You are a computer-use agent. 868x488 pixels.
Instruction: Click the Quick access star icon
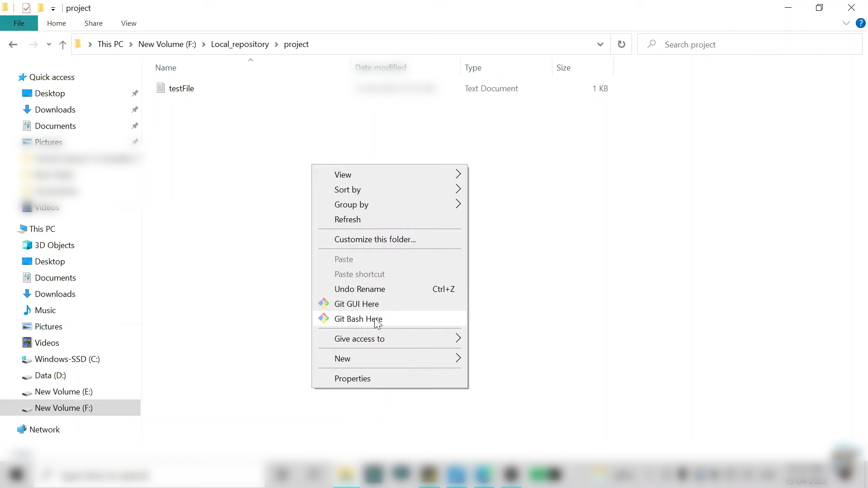click(22, 77)
